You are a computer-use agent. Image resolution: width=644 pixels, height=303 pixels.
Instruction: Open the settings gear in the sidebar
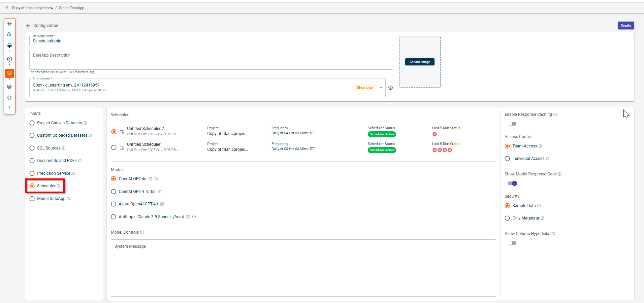9,98
